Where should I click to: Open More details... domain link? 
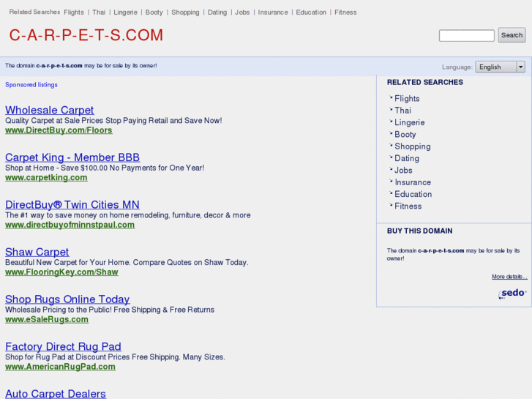tap(509, 277)
